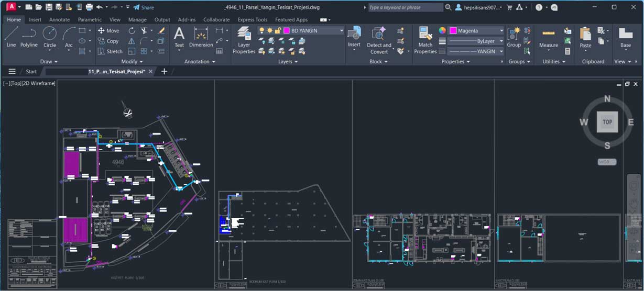Toggle BD YANGIN layer on/off lightbulb
Image resolution: width=644 pixels, height=291 pixels.
coord(262,30)
